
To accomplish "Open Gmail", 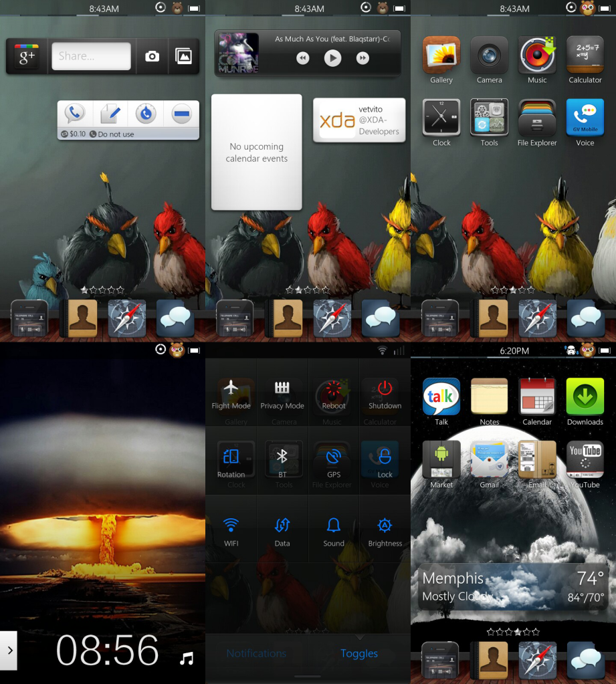I will [x=489, y=460].
